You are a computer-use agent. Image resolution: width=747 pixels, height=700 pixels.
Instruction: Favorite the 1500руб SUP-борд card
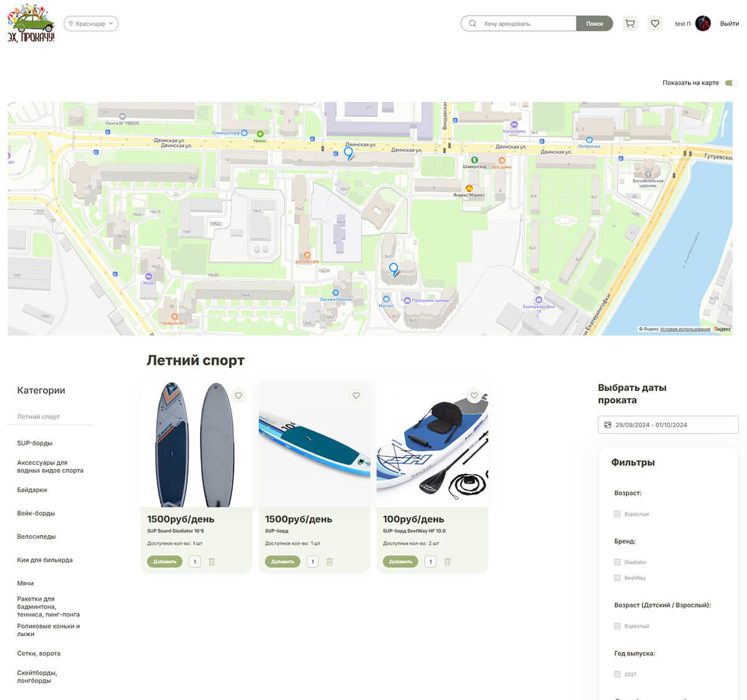pyautogui.click(x=356, y=395)
